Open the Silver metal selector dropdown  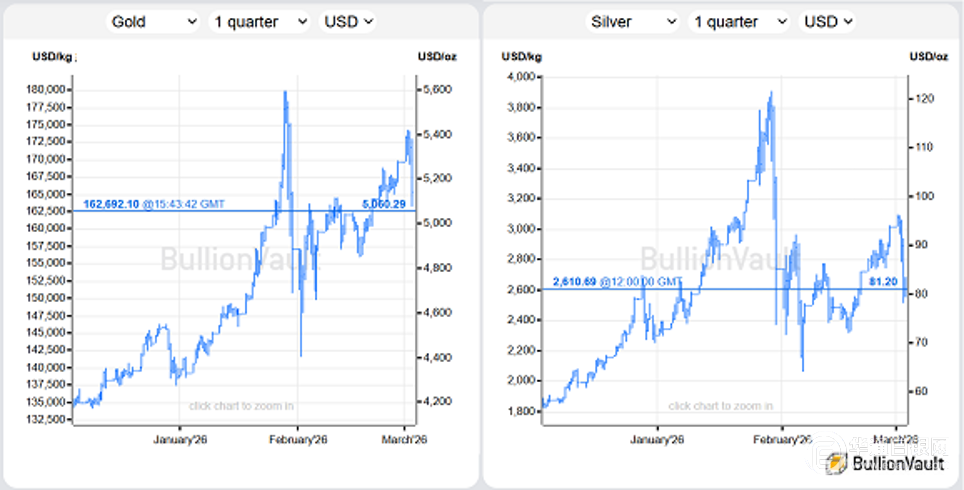tap(631, 21)
